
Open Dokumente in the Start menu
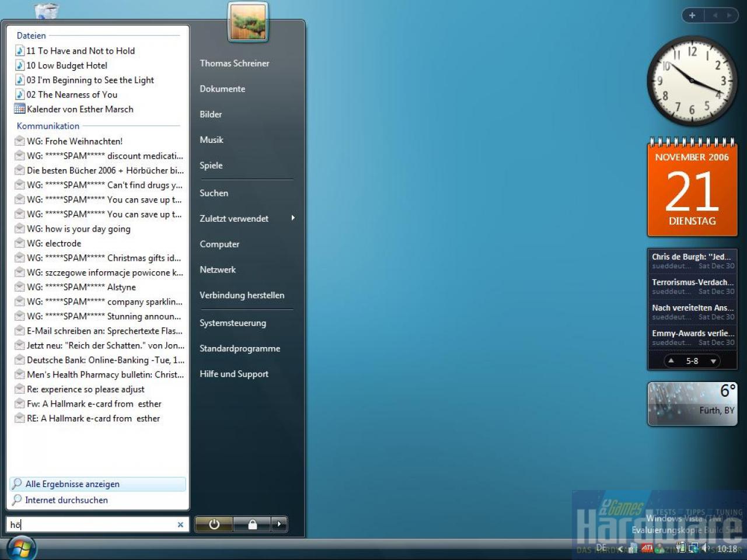tap(222, 89)
